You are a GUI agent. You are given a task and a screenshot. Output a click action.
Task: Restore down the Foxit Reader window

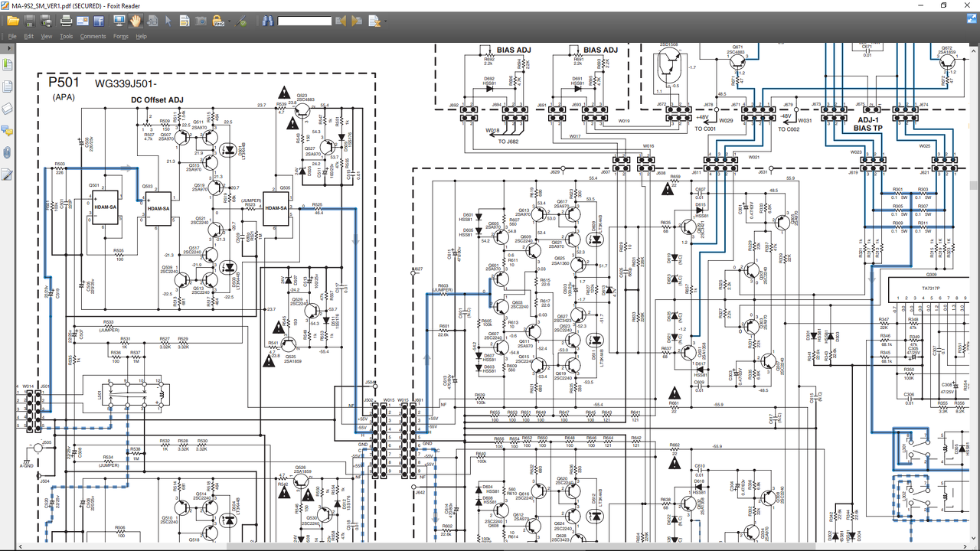(x=943, y=5)
